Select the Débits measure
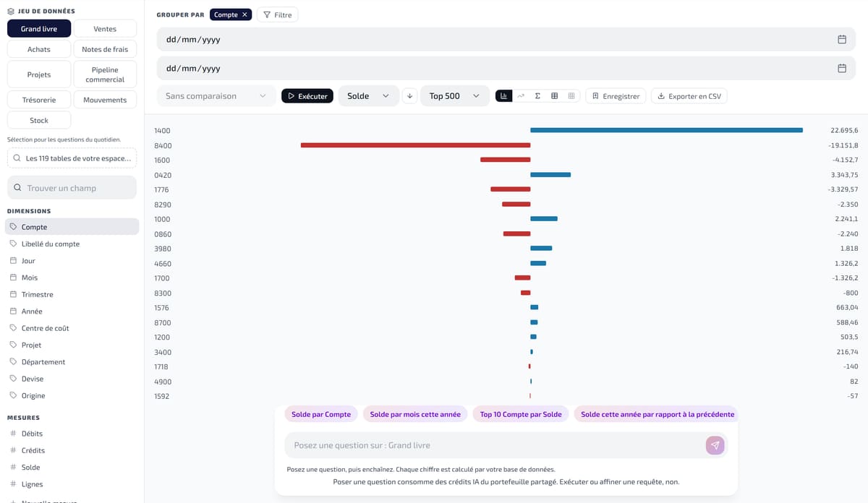This screenshot has height=503, width=868. 72,434
